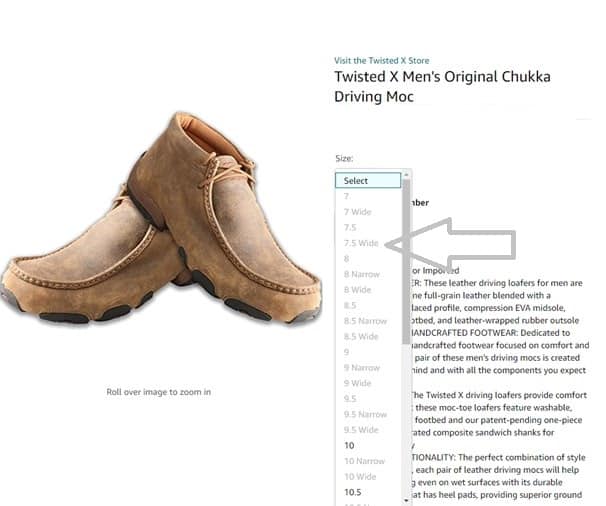Click the chukka shoe product image
Image resolution: width=606 pixels, height=506 pixels.
[x=161, y=219]
